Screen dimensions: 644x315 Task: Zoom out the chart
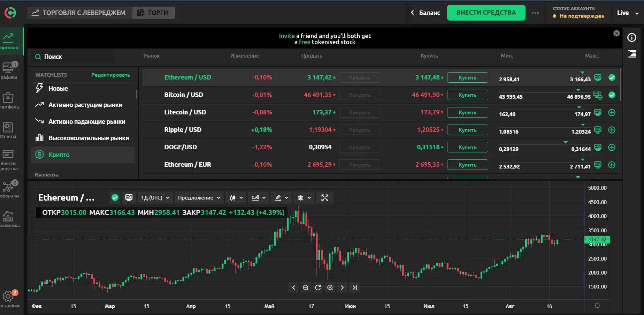tap(306, 287)
